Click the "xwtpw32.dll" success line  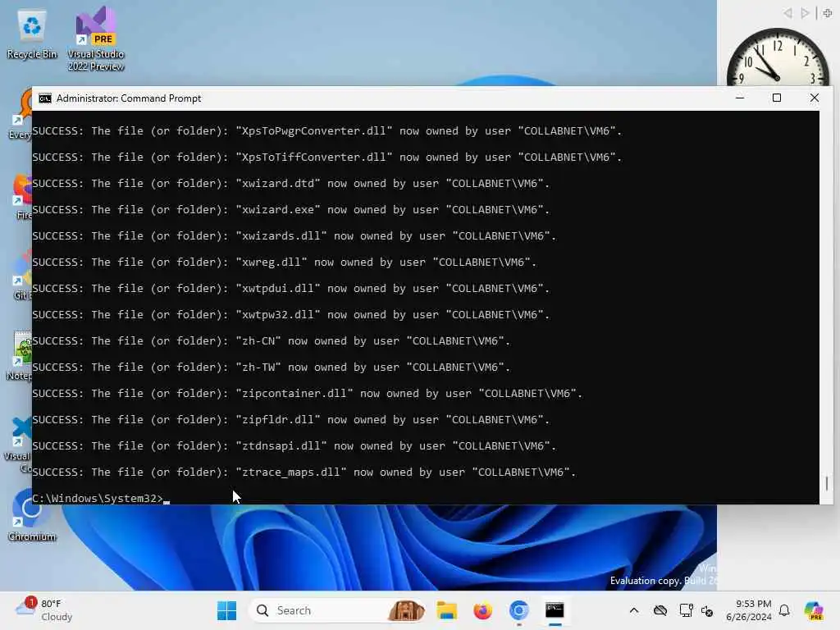(291, 314)
